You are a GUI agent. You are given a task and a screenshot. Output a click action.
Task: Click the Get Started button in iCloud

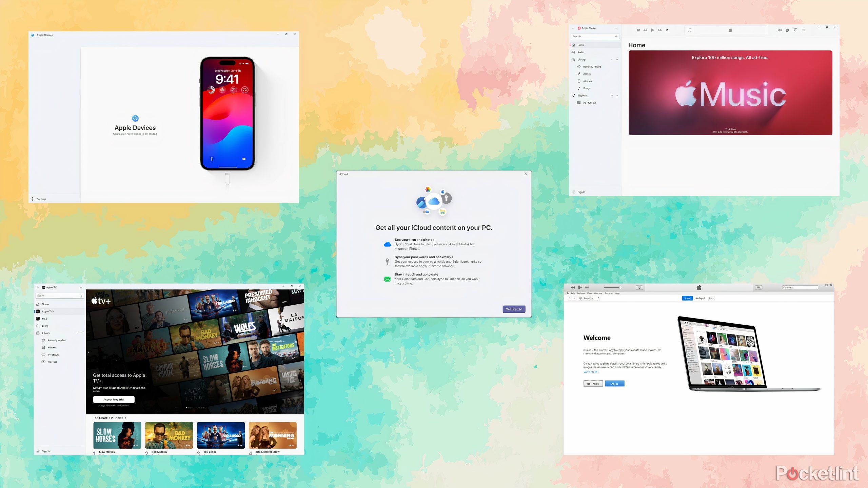coord(513,309)
